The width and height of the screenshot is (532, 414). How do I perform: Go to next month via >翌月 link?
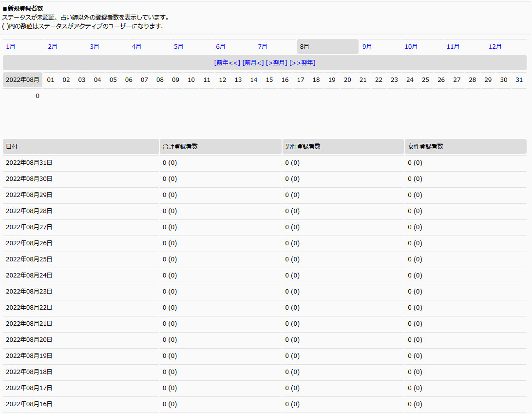pyautogui.click(x=276, y=63)
